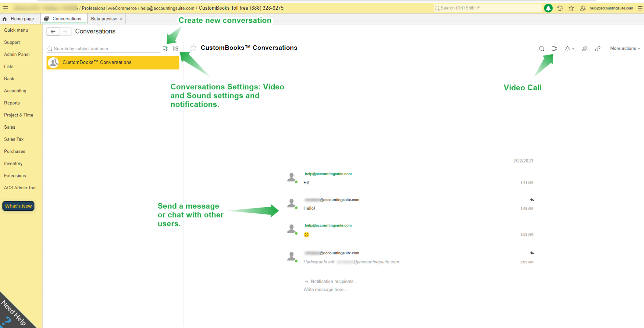Click help@accountingsuite.com account in header
Screen dimensions: 644x328
click(611, 8)
